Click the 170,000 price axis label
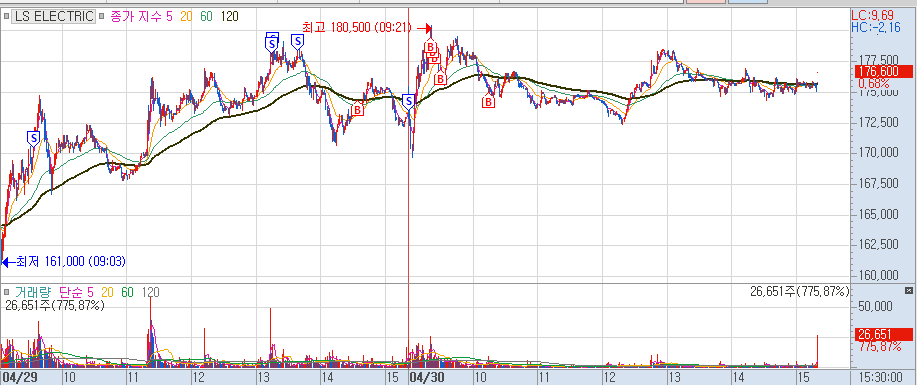Screen dimensions: 917x385 click(877, 153)
